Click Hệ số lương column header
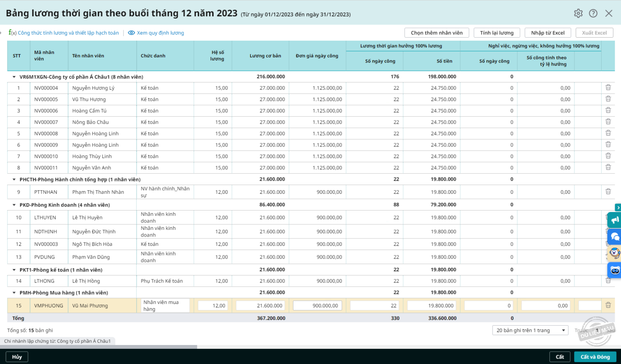The image size is (621, 364). click(x=213, y=56)
